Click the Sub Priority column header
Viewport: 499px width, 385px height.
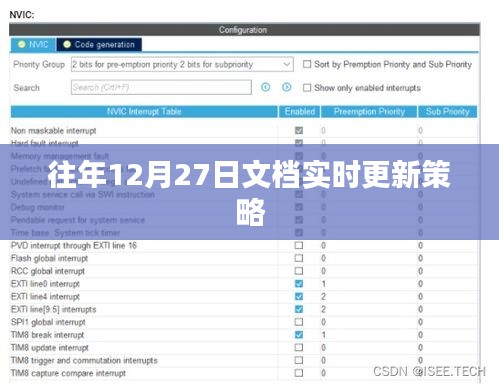[447, 112]
